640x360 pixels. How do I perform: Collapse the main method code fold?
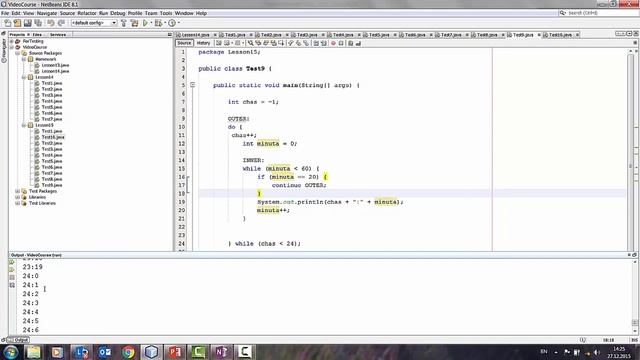point(192,85)
